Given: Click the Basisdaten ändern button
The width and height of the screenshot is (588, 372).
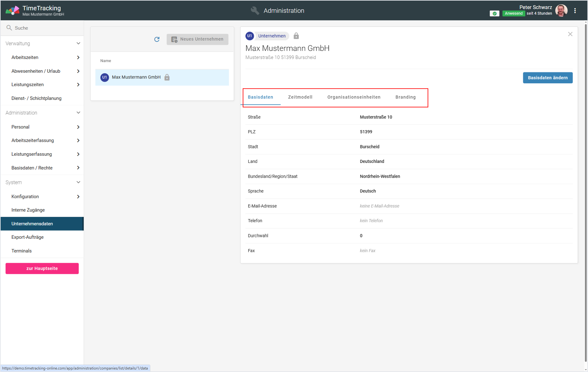Looking at the screenshot, I should coord(547,78).
